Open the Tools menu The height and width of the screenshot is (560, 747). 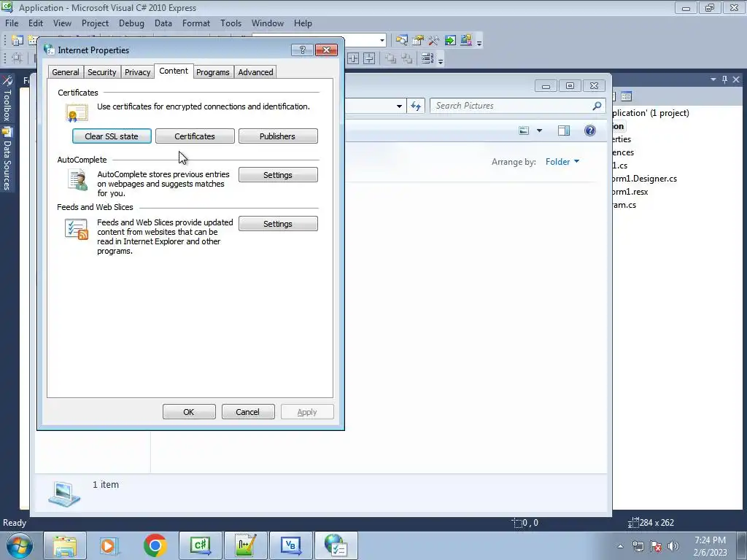[231, 23]
